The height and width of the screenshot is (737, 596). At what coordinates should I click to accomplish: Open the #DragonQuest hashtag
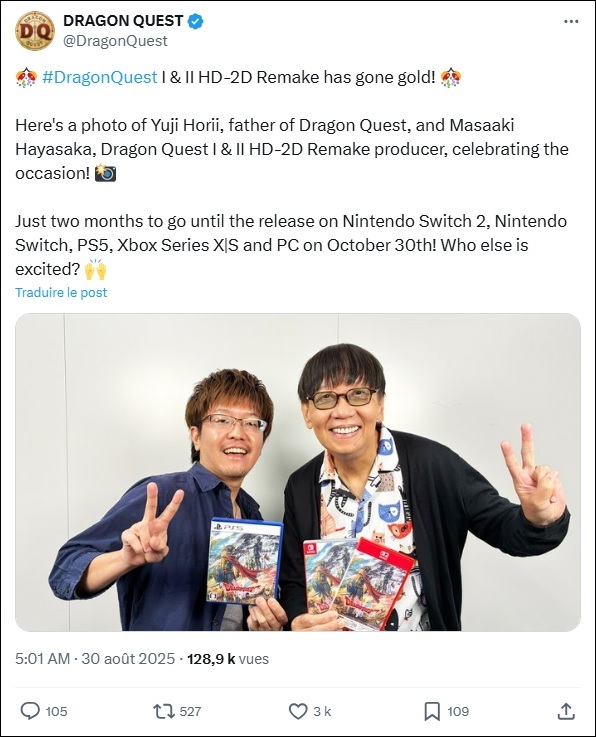pyautogui.click(x=100, y=77)
